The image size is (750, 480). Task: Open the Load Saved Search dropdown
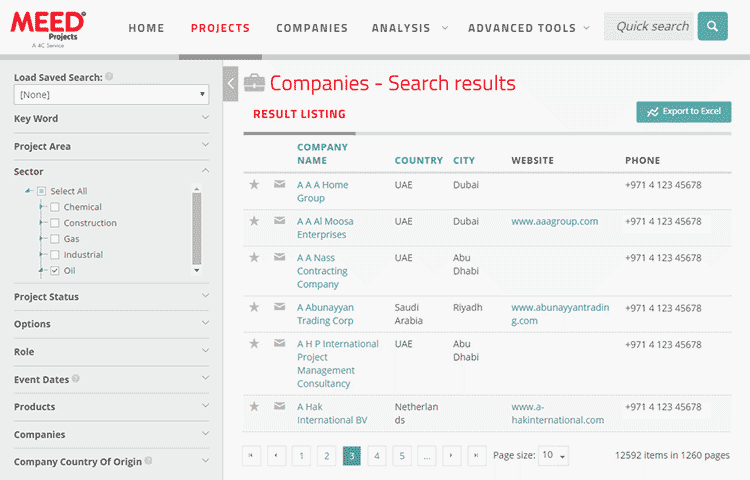tap(110, 95)
